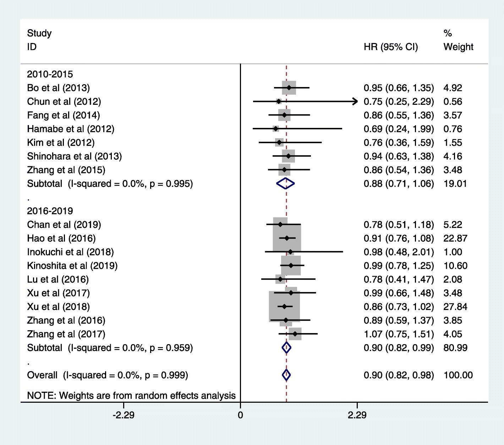Click the 'HR (95% CI)' column header

point(391,47)
